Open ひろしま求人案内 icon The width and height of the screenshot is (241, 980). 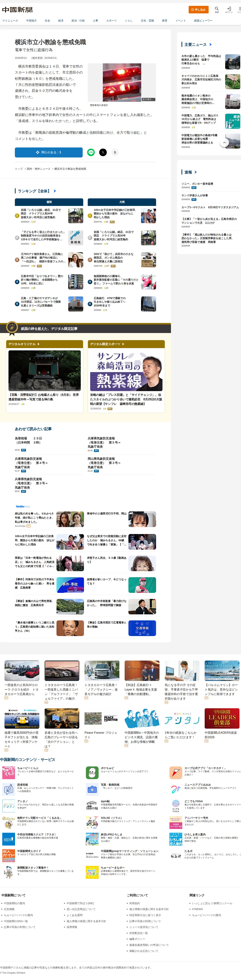[176, 839]
